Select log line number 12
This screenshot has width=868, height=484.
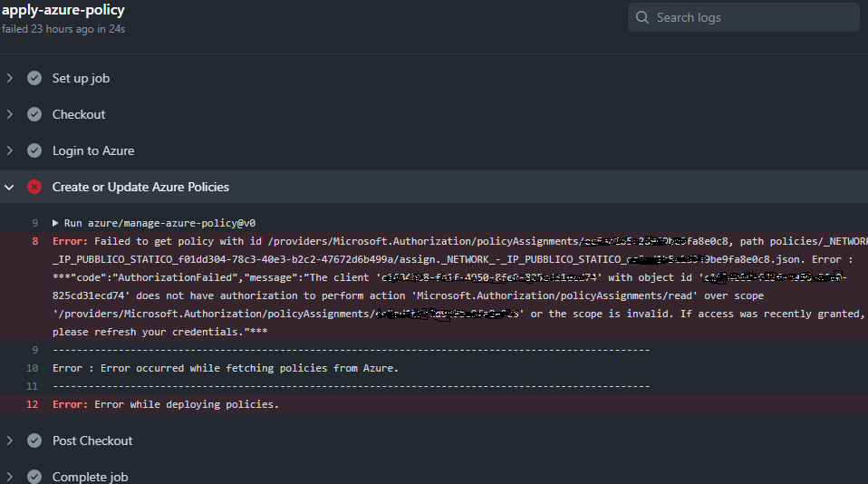tap(32, 405)
